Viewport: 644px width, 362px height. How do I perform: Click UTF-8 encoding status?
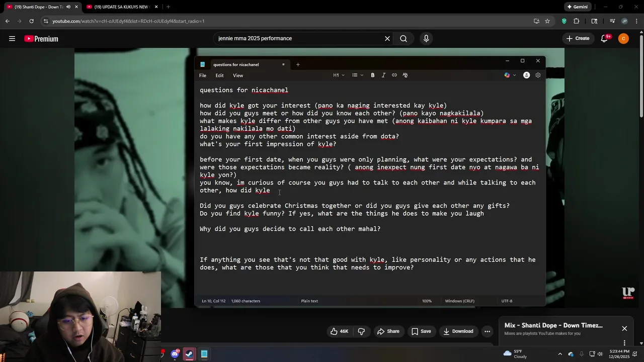coord(507,301)
